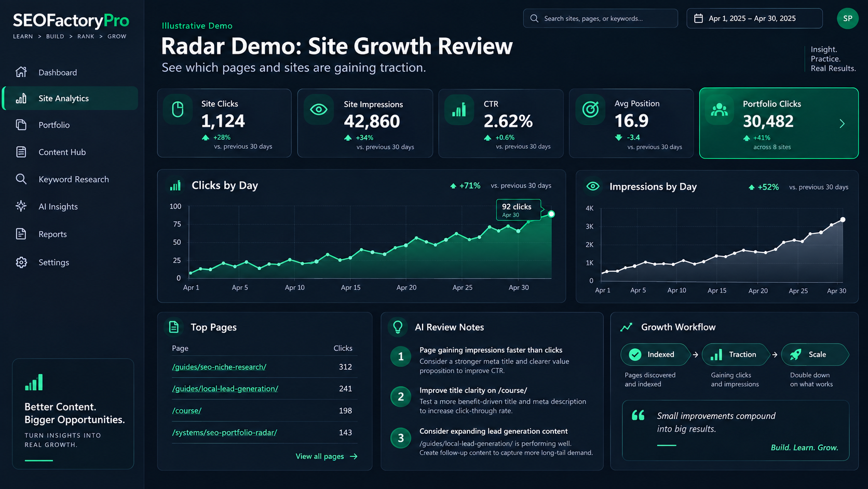868x489 pixels.
Task: Click the eye icon beside Impressions by Day
Action: [593, 186]
